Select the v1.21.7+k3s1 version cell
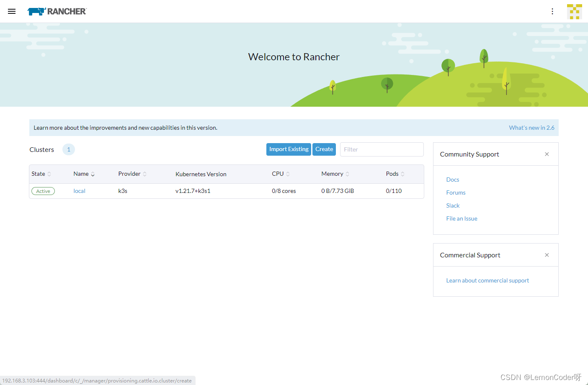 (193, 191)
